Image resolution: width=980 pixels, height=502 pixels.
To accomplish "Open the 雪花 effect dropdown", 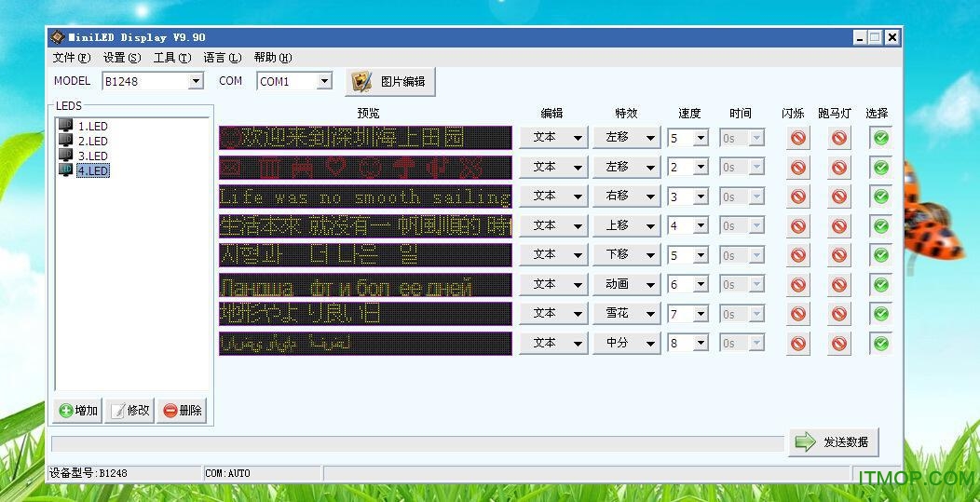I will pyautogui.click(x=626, y=314).
